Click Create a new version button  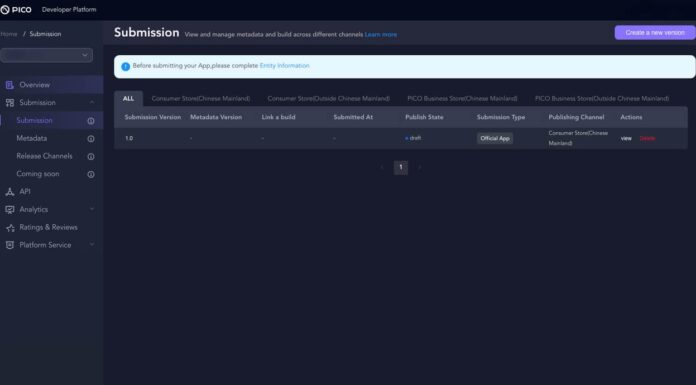pyautogui.click(x=655, y=32)
